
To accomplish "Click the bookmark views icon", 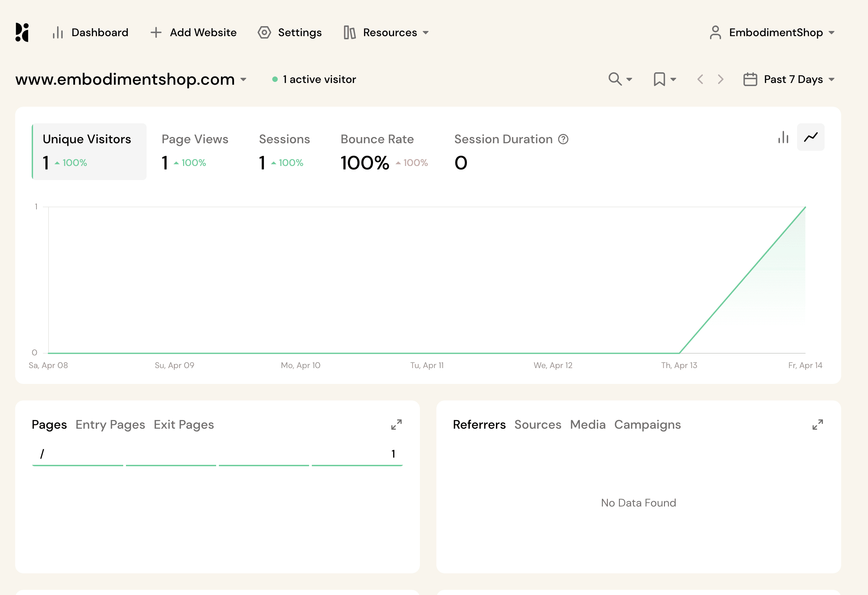I will (x=659, y=79).
